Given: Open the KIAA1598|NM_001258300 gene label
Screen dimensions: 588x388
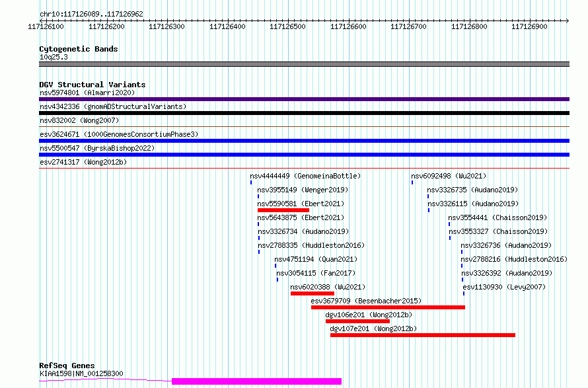Looking at the screenshot, I should 81,373.
